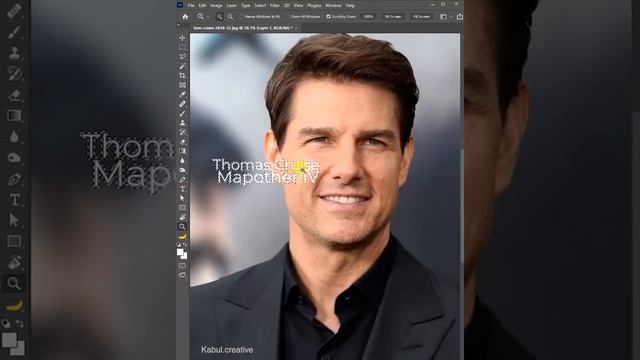Click the banana Edit Toolbar icon
This screenshot has width=640, height=360.
pyautogui.click(x=182, y=236)
